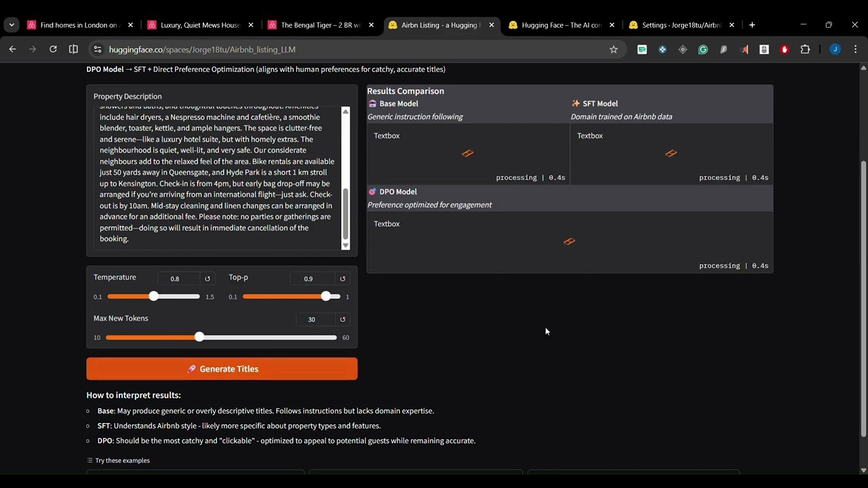Click 'Preference optimized for engagement' caption
The width and height of the screenshot is (868, 488).
point(429,205)
